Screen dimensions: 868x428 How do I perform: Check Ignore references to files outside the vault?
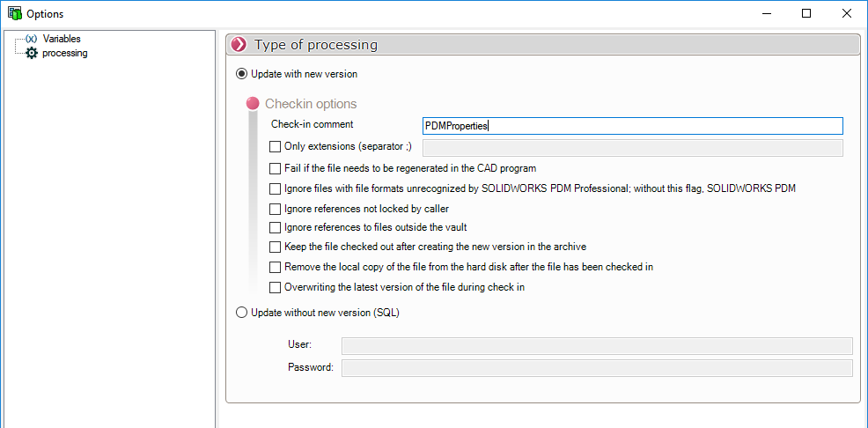point(276,228)
